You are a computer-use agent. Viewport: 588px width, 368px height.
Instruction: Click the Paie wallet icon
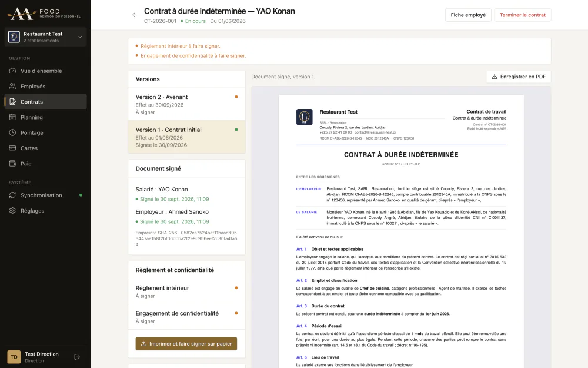[x=12, y=163]
